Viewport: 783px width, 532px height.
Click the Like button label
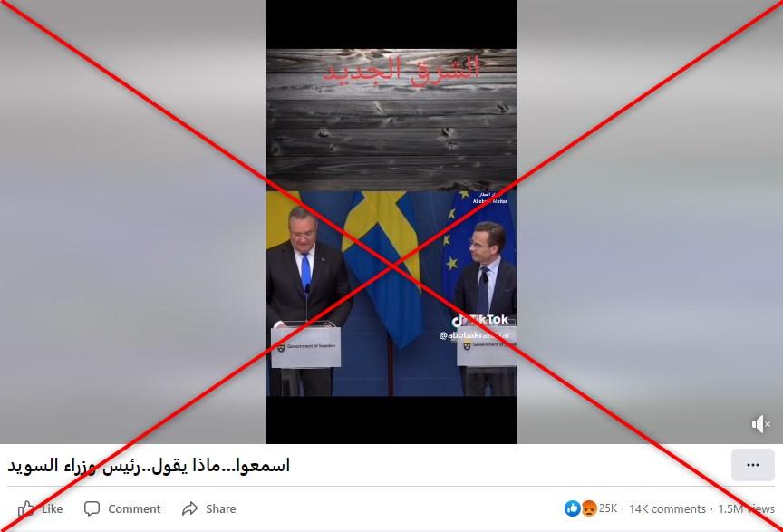point(53,509)
